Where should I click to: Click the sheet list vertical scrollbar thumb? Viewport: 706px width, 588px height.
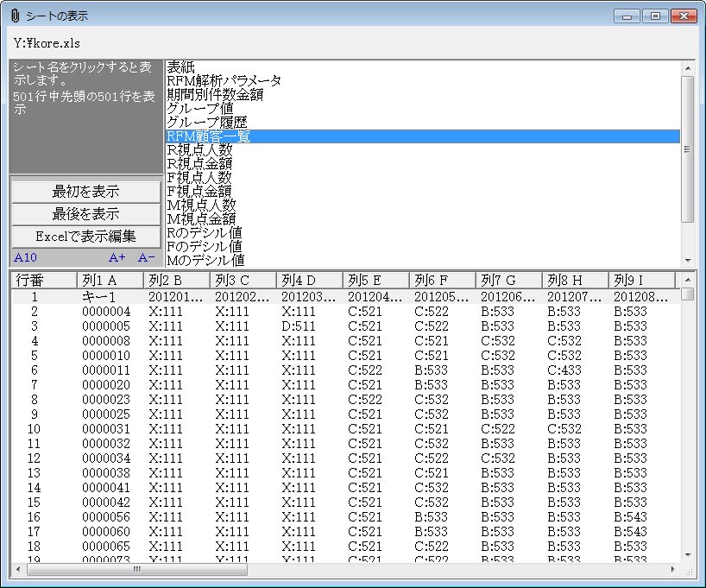[687, 149]
